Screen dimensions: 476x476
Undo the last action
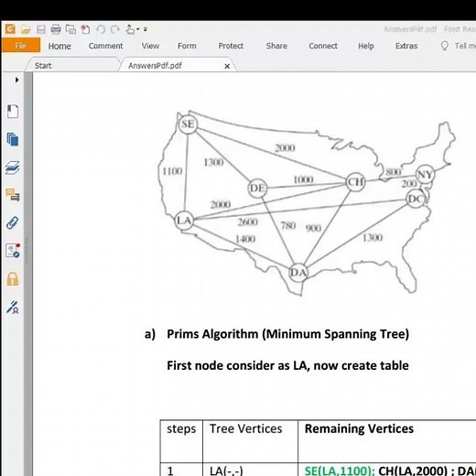(x=101, y=29)
